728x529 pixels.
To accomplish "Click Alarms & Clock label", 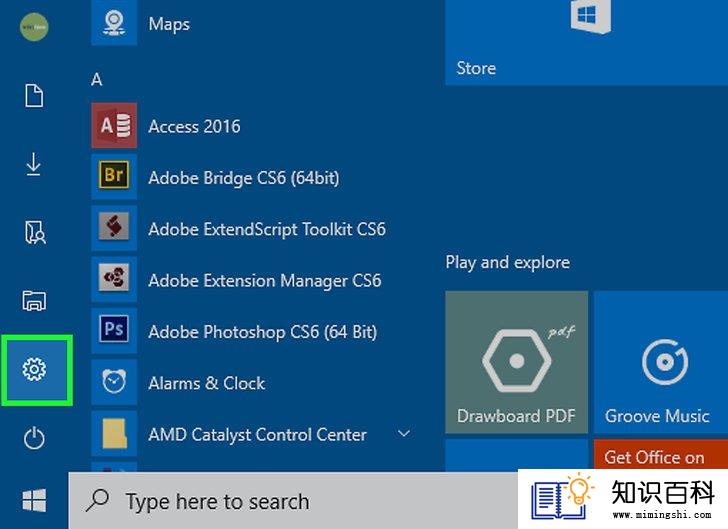I will 207,383.
